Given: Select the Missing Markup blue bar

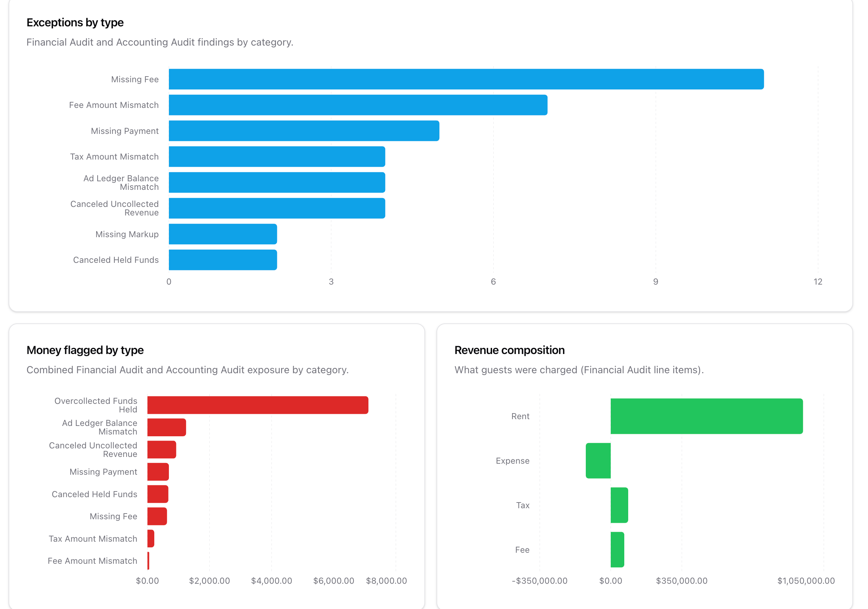Looking at the screenshot, I should pyautogui.click(x=223, y=234).
